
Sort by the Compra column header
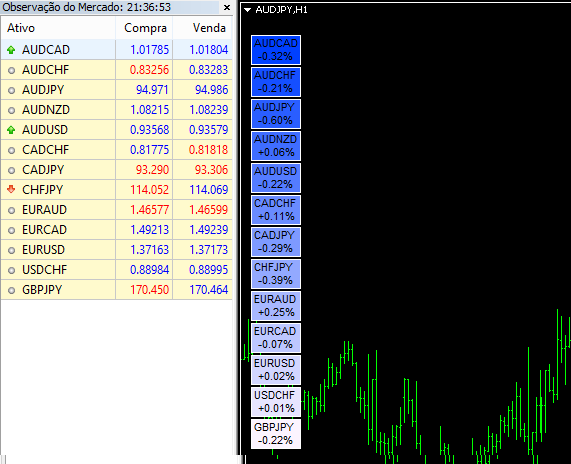[x=144, y=28]
